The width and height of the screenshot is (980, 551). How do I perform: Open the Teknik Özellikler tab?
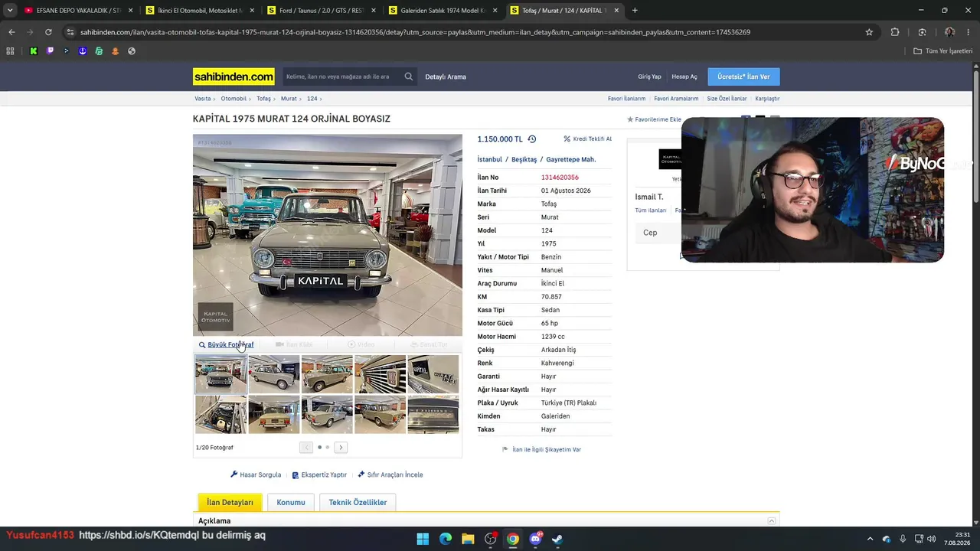[x=358, y=503]
